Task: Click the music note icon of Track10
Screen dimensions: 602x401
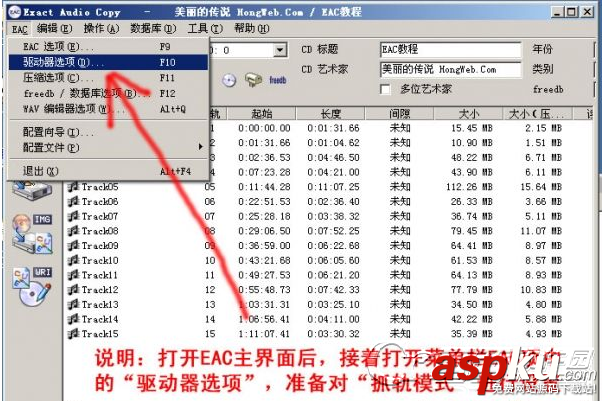Action: [73, 260]
